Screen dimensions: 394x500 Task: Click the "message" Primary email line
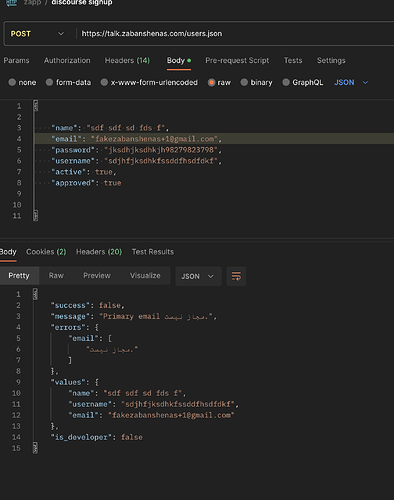pyautogui.click(x=134, y=316)
